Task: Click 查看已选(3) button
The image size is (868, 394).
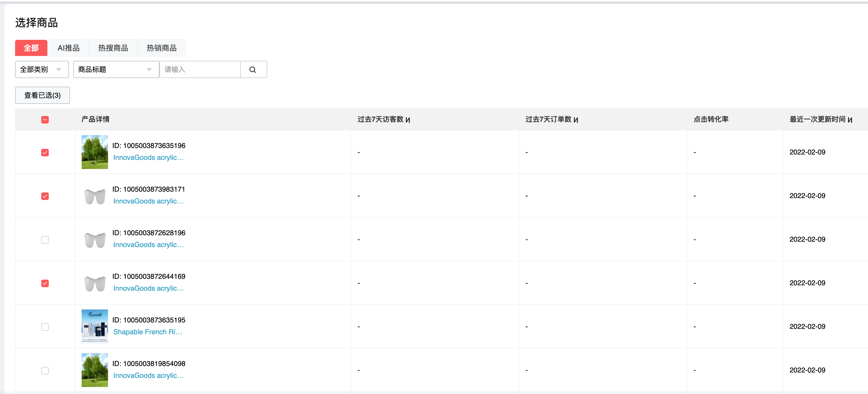Action: [43, 95]
